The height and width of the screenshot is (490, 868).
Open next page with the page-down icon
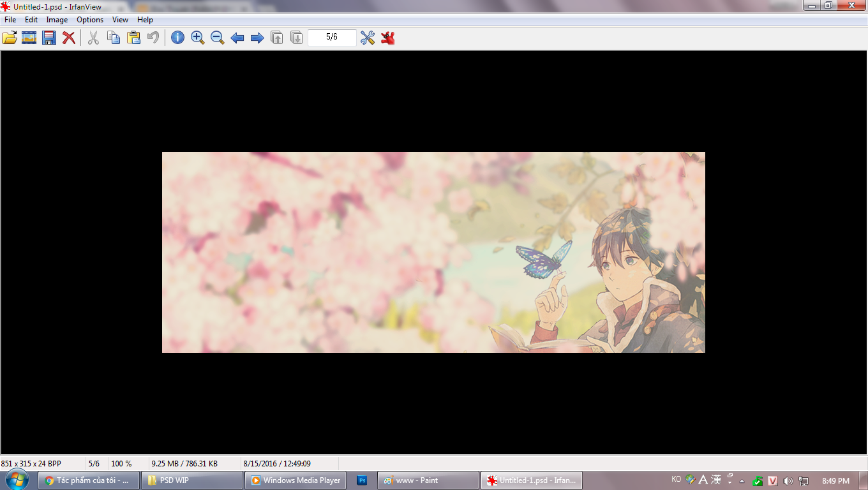click(x=297, y=38)
